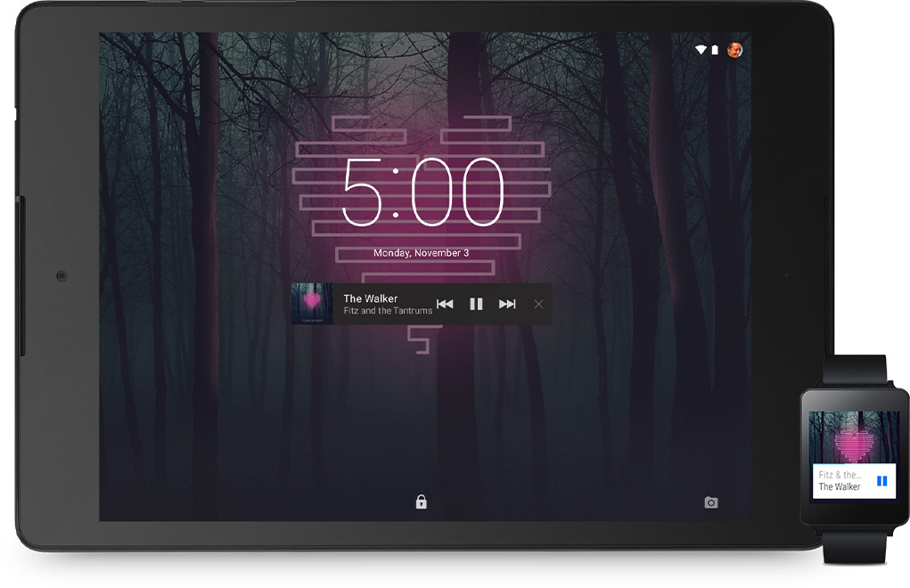Tap the battery status icon
The height and width of the screenshot is (588, 910).
(x=714, y=50)
